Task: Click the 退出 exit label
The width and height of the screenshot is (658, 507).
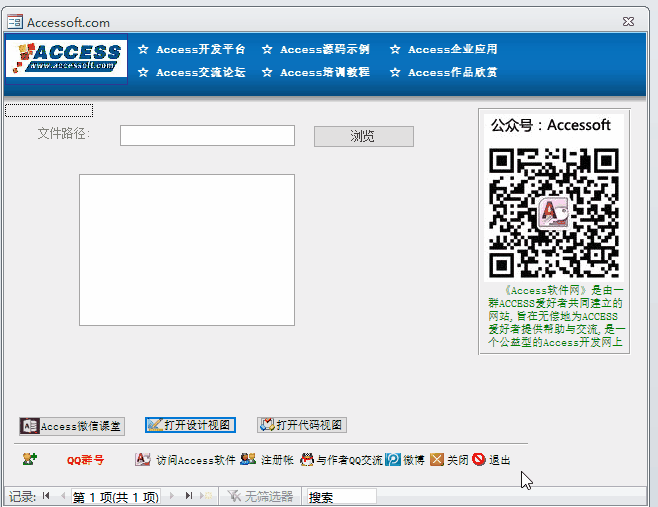Action: click(499, 460)
